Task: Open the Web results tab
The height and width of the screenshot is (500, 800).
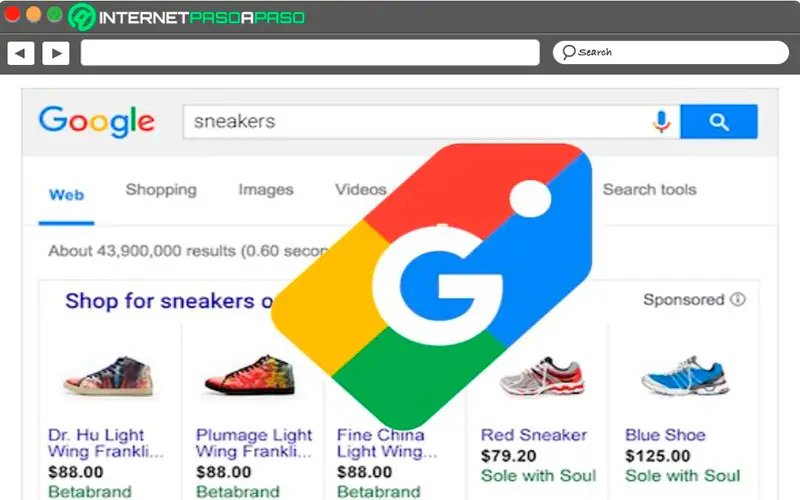Action: click(x=67, y=195)
